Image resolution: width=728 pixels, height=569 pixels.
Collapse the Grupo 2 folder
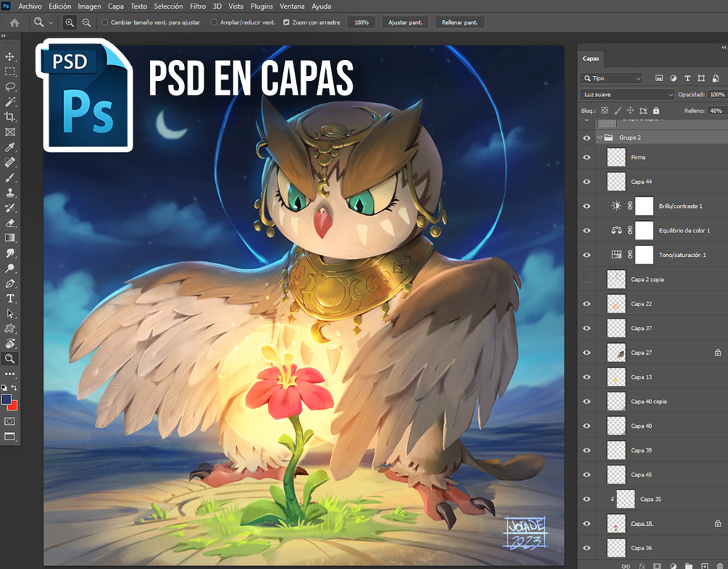point(599,138)
